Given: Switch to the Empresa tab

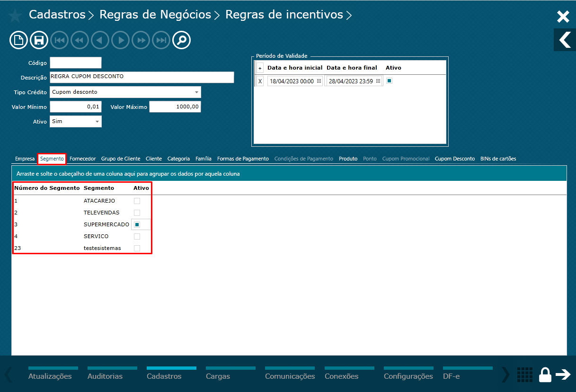Looking at the screenshot, I should (x=25, y=159).
